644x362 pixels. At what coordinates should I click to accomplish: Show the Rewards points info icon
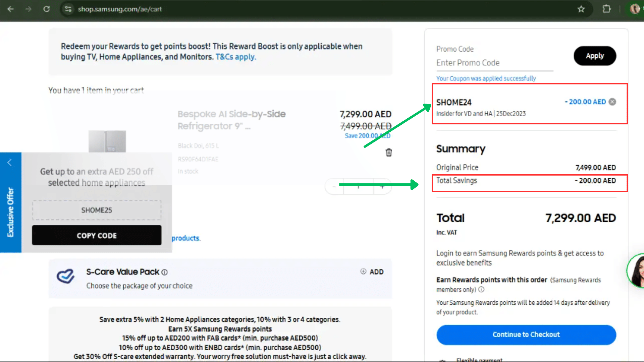point(481,289)
